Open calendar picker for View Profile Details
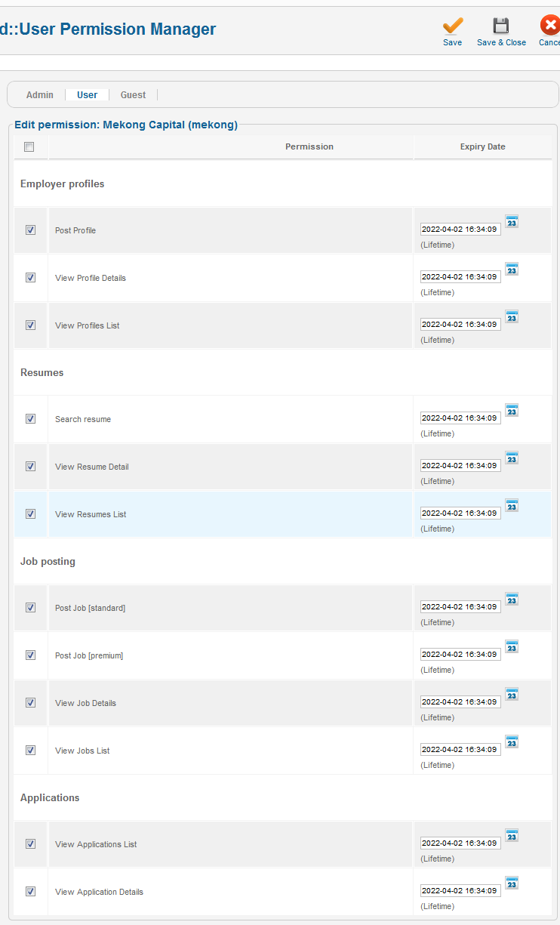 pyautogui.click(x=512, y=270)
